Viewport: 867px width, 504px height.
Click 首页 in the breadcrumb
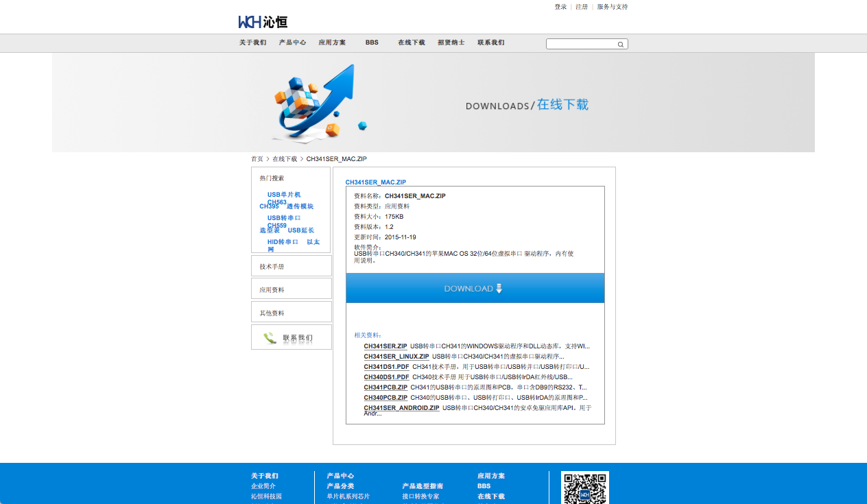[257, 159]
